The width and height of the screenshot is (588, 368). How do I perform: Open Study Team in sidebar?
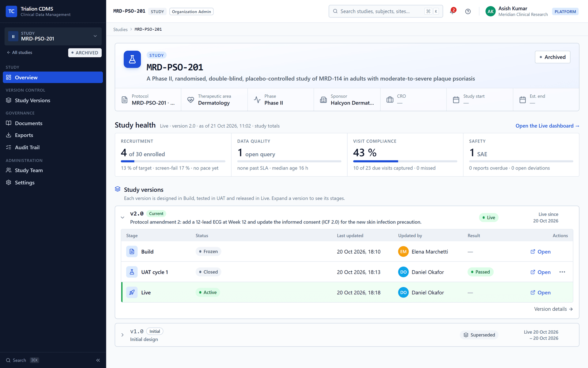pos(53,170)
